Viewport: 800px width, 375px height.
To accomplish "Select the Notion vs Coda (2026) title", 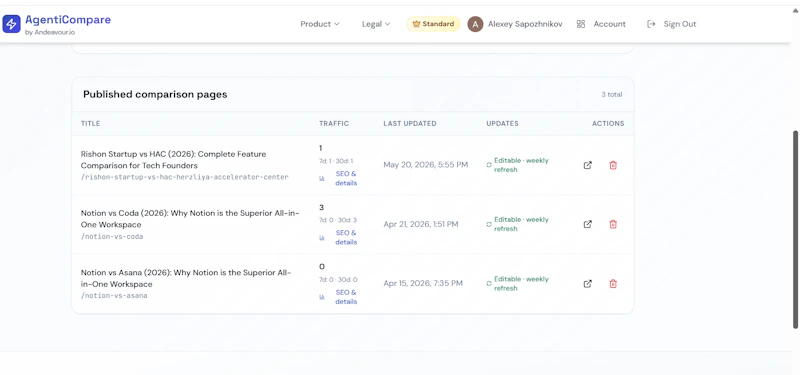I will click(190, 219).
